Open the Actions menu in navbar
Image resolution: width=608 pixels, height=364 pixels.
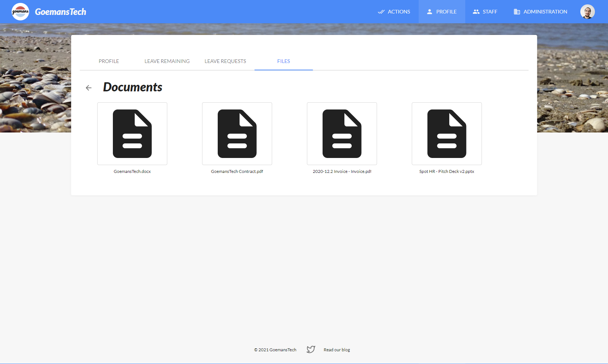click(394, 12)
